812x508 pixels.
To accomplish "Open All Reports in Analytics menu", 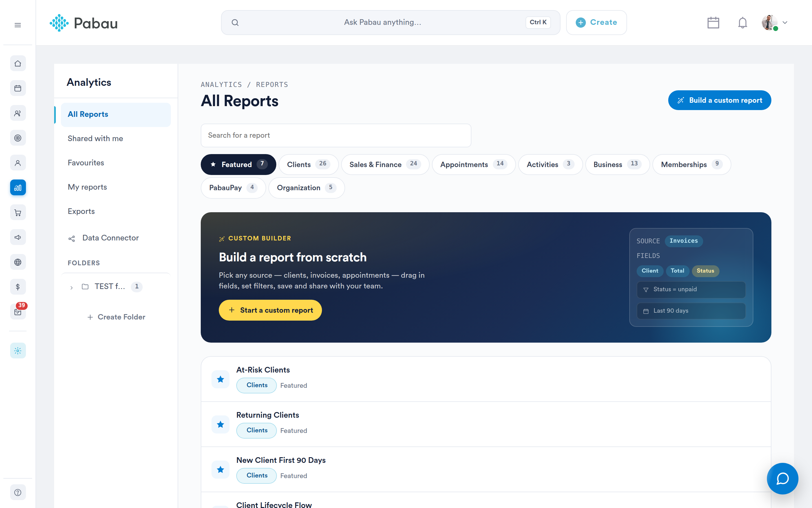I will point(116,115).
